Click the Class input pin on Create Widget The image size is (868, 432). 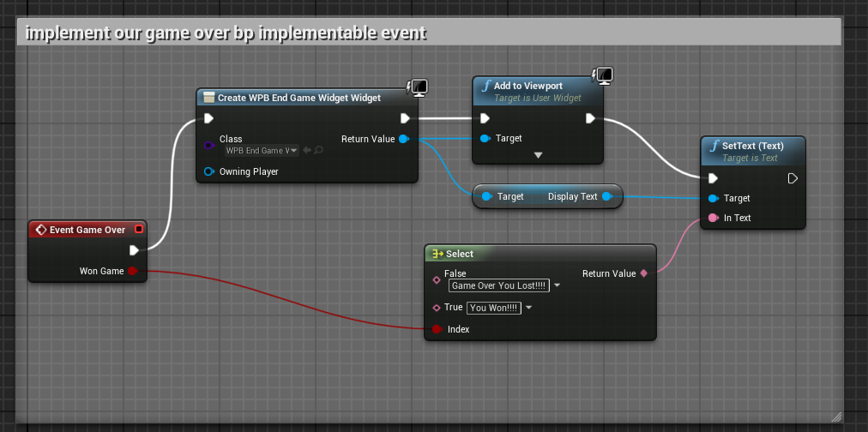pos(208,145)
